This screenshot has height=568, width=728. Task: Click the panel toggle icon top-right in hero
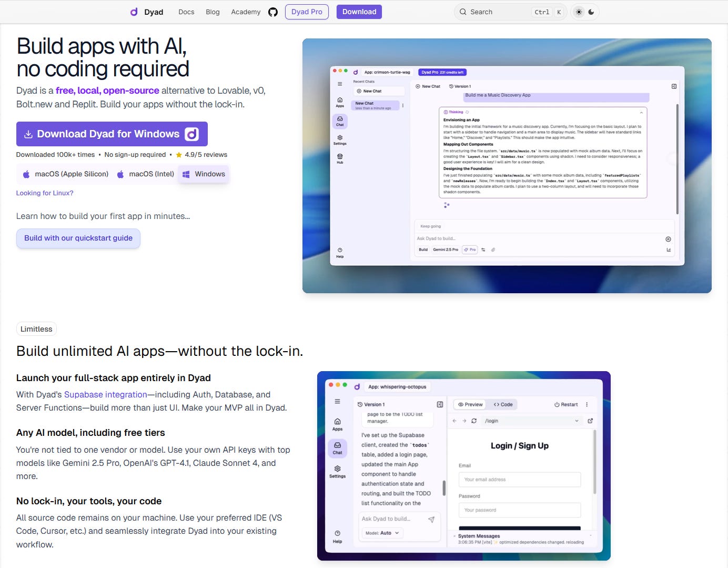[674, 86]
